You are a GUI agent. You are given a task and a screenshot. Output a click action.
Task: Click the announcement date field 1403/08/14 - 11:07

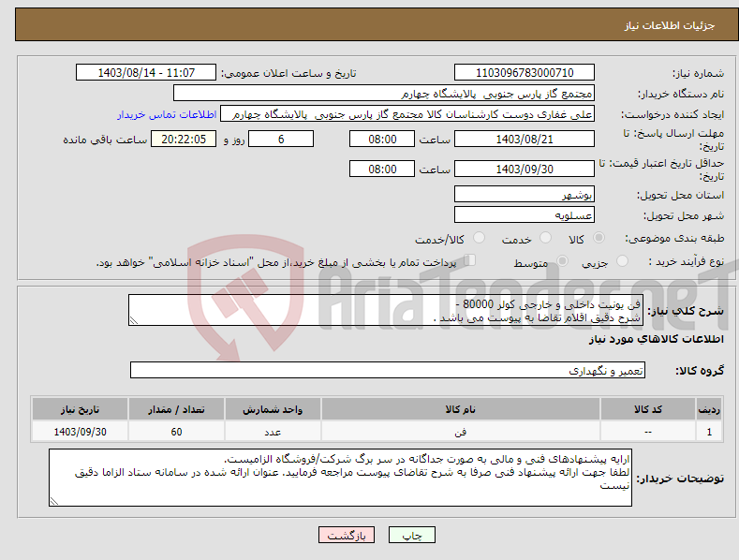pos(146,73)
